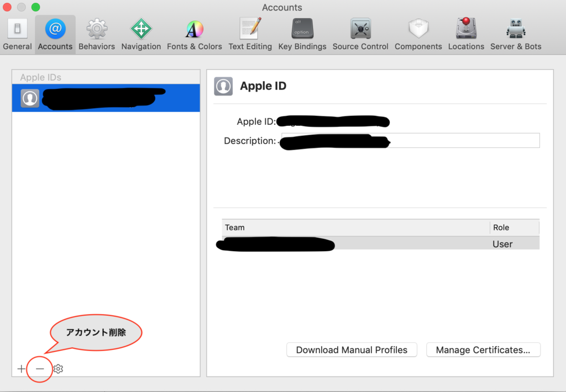Select the Accounts preferences tab
566x392 pixels.
tap(55, 35)
